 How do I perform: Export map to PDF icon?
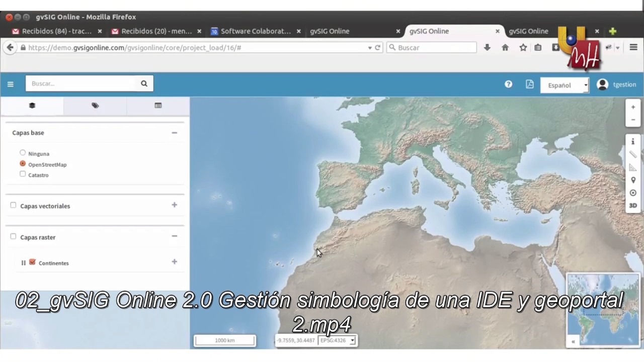pos(530,84)
